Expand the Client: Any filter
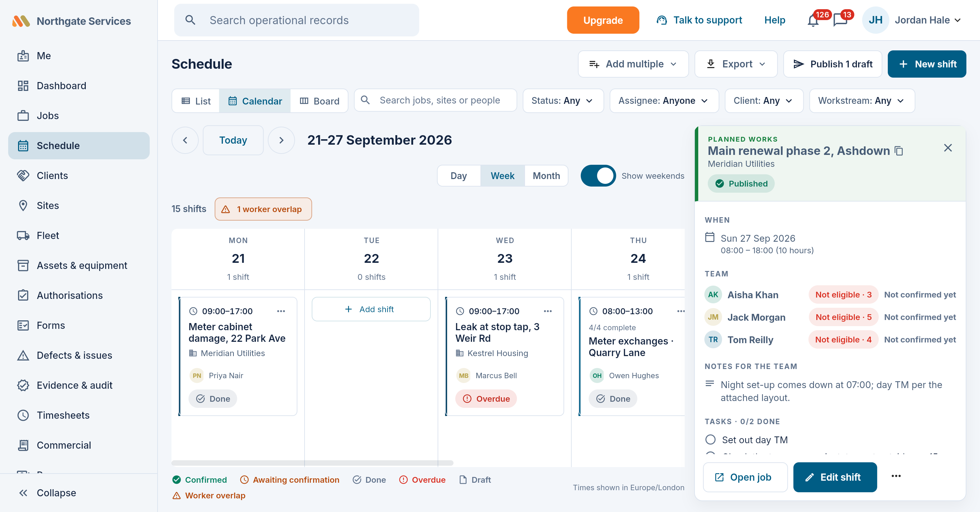This screenshot has width=980, height=512. pos(764,100)
